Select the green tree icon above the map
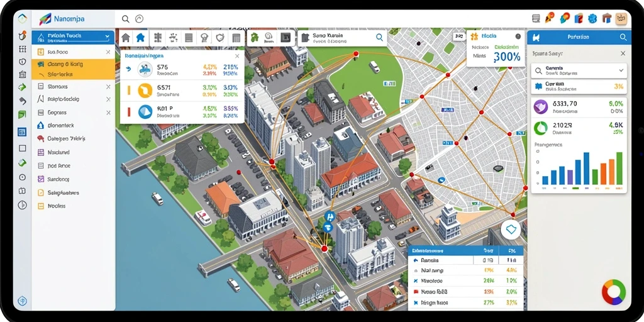The image size is (644, 322). tap(254, 38)
